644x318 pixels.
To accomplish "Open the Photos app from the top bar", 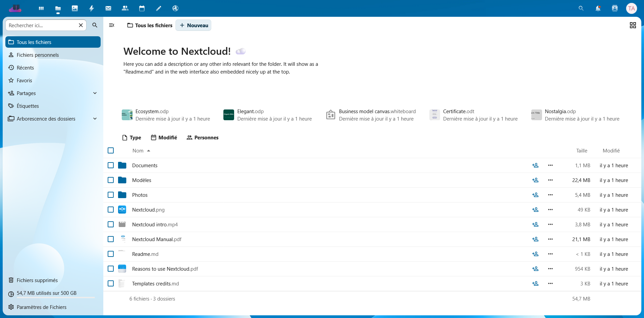I will [75, 8].
